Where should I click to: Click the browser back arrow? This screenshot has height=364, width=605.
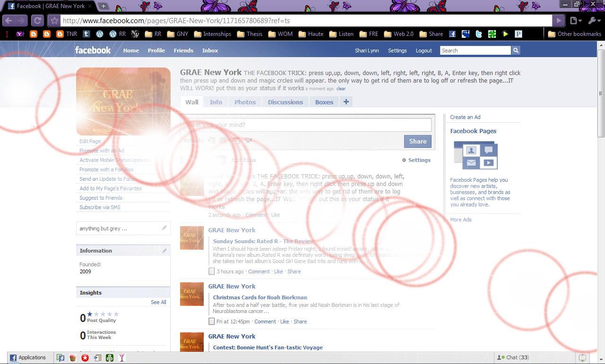click(9, 20)
